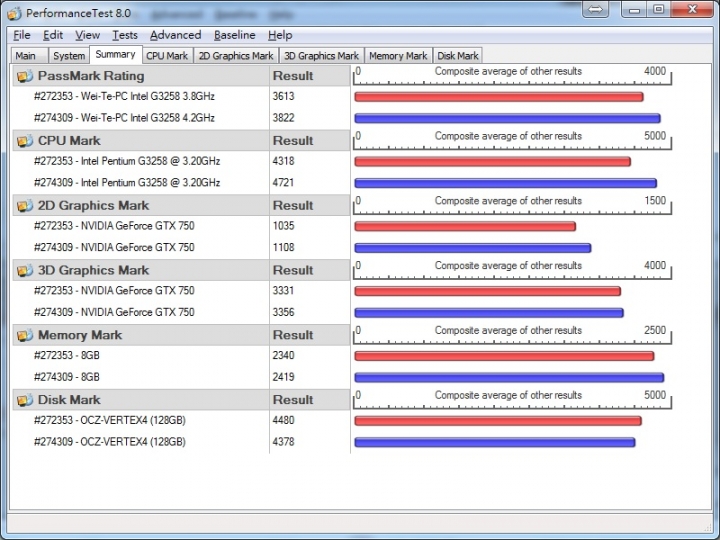Click the CPU Mark result 4721
Image resolution: width=720 pixels, height=540 pixels.
pyautogui.click(x=283, y=183)
